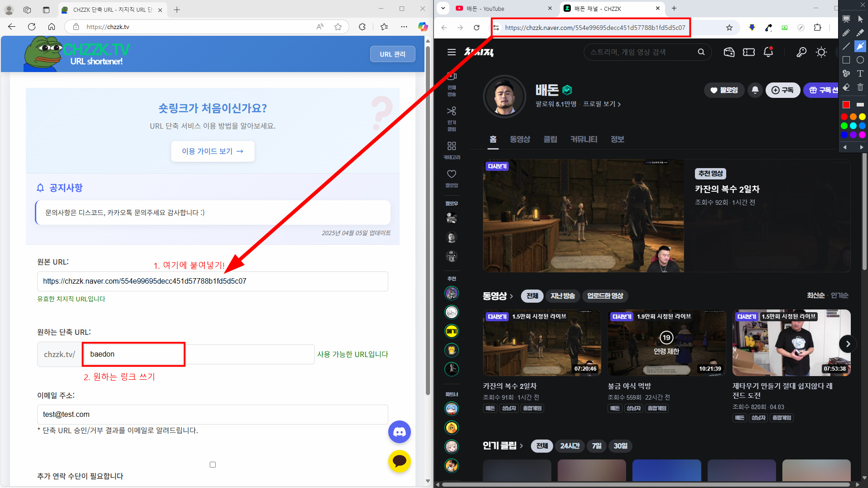Collapse annotation palette with left arrow
Viewport: 868px width, 488px height.
pyautogui.click(x=845, y=147)
